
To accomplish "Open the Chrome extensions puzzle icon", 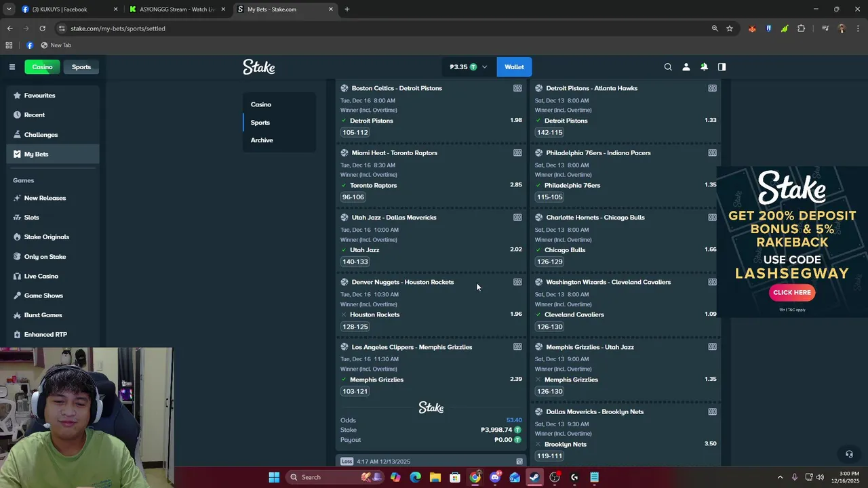I will pos(801,28).
